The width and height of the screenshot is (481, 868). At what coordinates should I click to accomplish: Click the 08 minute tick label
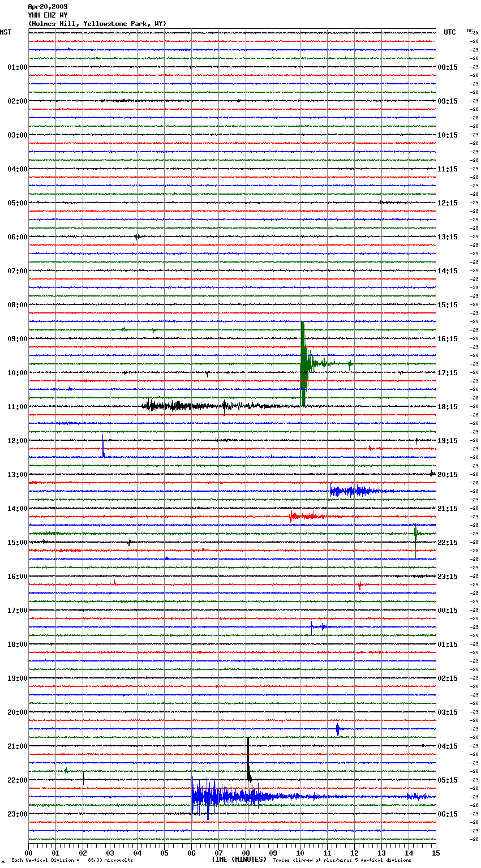(x=246, y=853)
